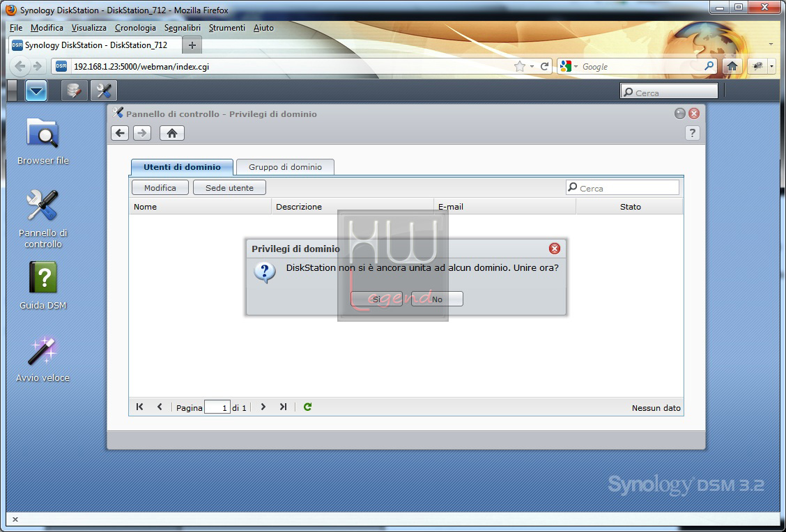Focus the DSM taskbar Cerca search box
Image resolution: width=786 pixels, height=532 pixels.
coord(669,92)
